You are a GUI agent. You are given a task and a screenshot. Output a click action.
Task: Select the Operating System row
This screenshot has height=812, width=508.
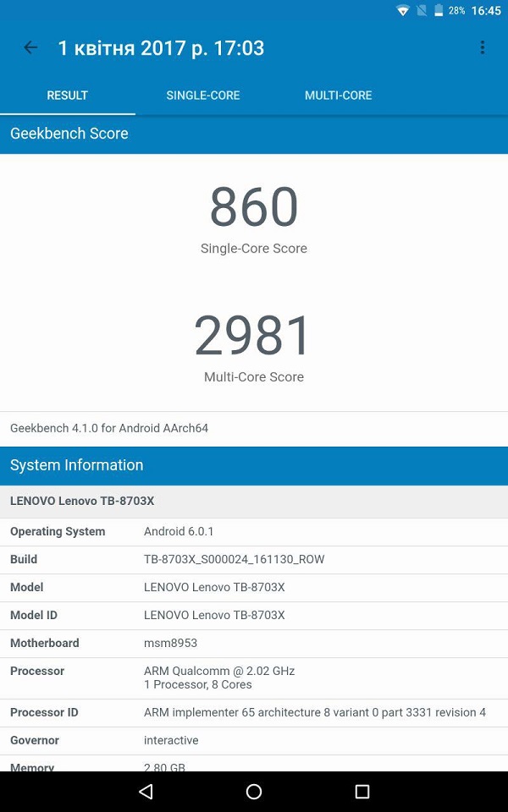click(254, 531)
